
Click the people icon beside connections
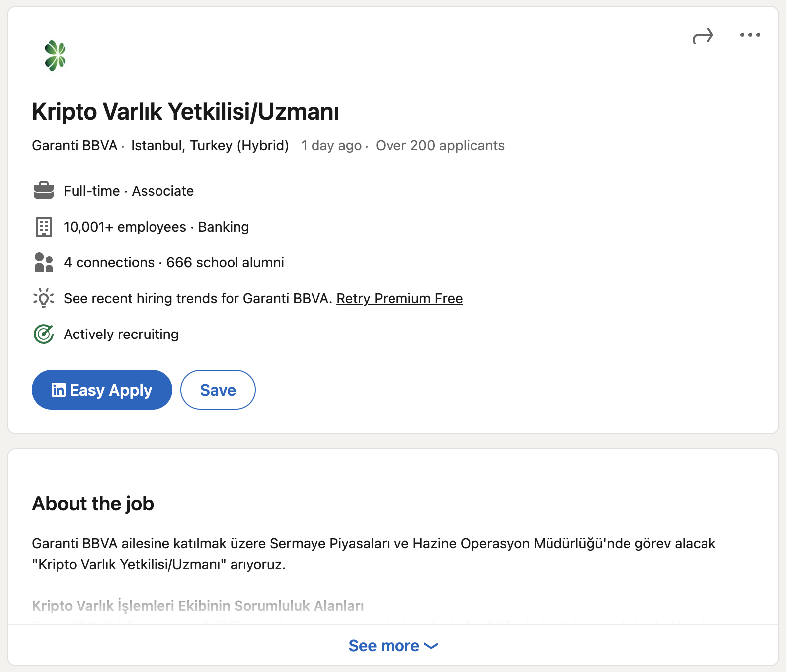(x=44, y=262)
